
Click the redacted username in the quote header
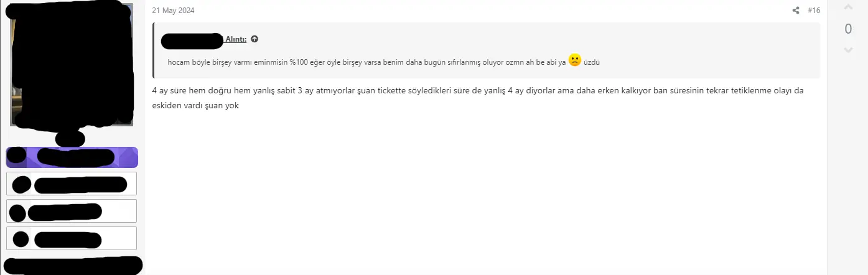pyautogui.click(x=192, y=41)
